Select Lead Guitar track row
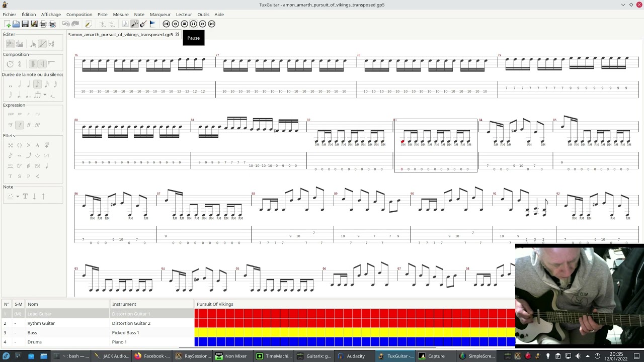 pos(98,314)
